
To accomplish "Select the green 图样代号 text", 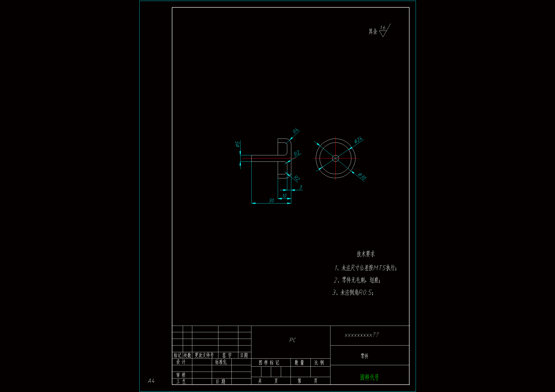I will point(369,377).
